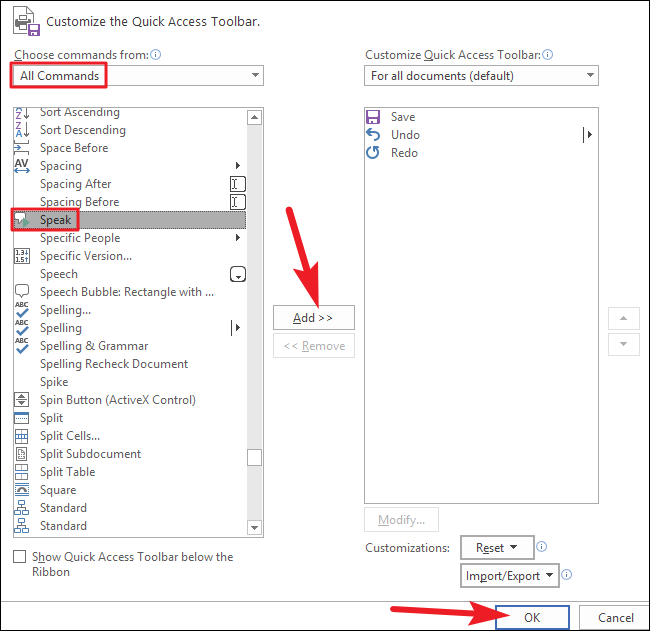Screen dimensions: 650x631
Task: Open the Choose commands from dropdown
Action: [x=138, y=75]
